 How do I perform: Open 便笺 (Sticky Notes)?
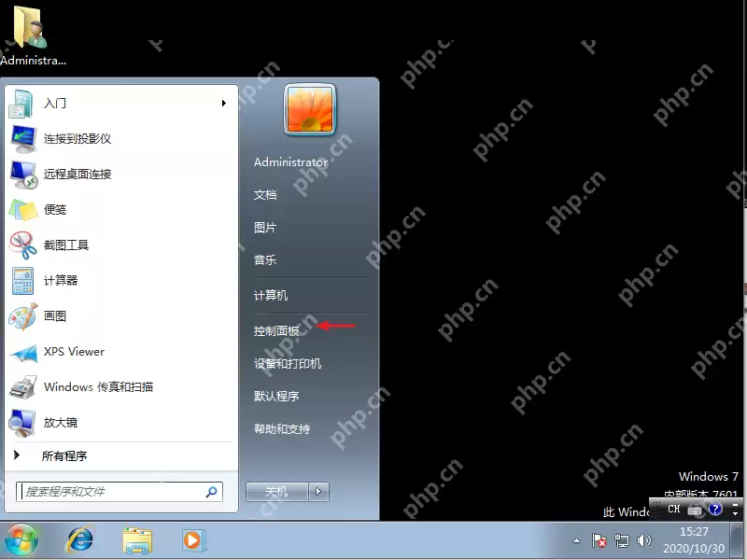point(56,209)
